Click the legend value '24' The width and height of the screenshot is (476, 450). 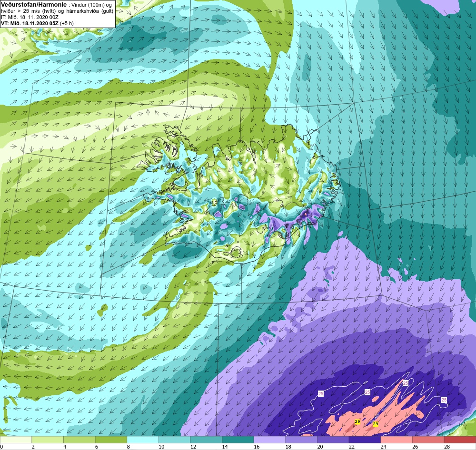383,447
